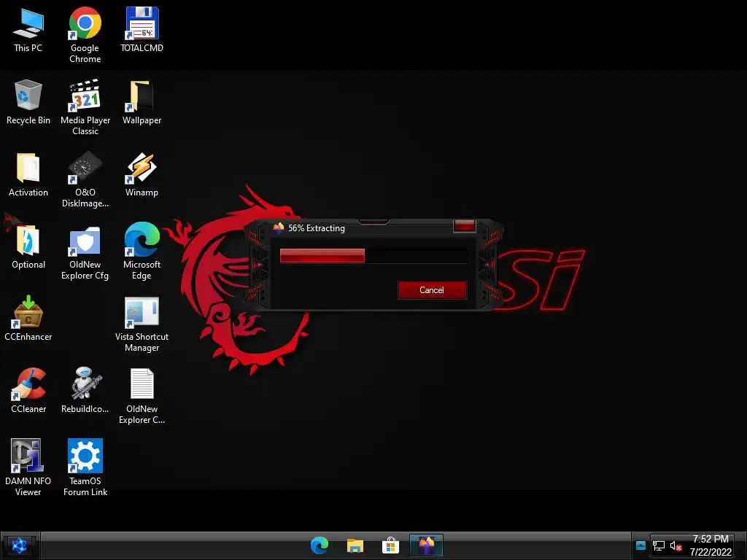
Task: Open the OldNew Explorer C... text file
Action: [x=142, y=396]
